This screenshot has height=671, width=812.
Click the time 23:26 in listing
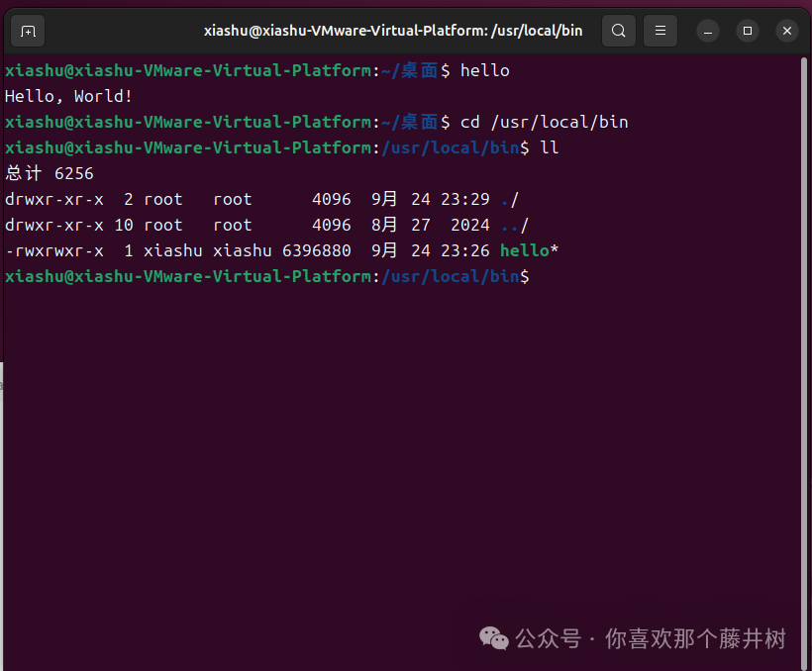click(465, 250)
